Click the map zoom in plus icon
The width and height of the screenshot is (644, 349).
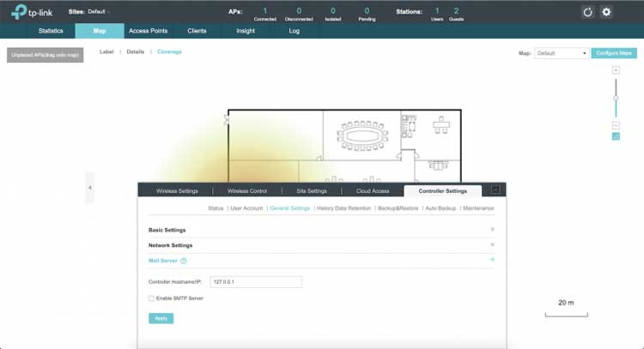(x=616, y=69)
